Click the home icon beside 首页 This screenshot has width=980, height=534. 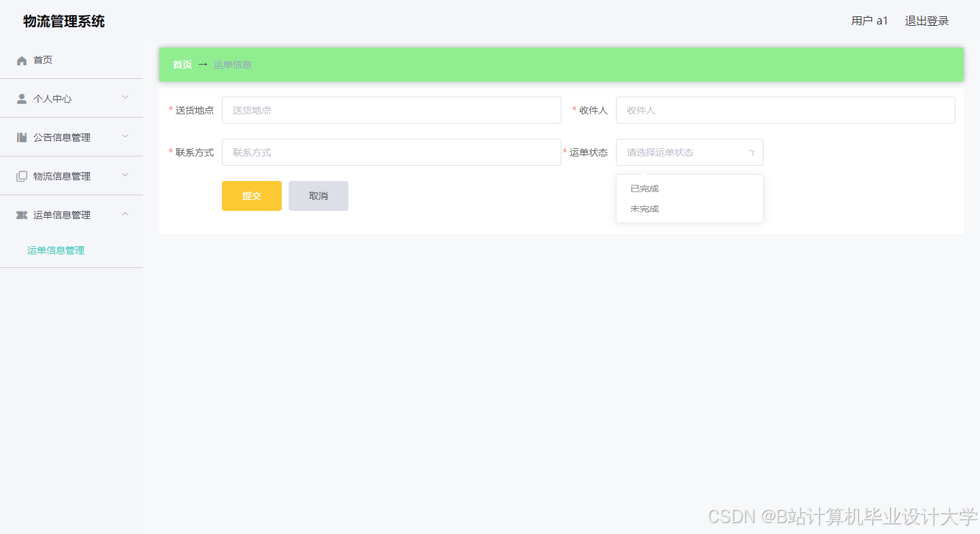22,61
